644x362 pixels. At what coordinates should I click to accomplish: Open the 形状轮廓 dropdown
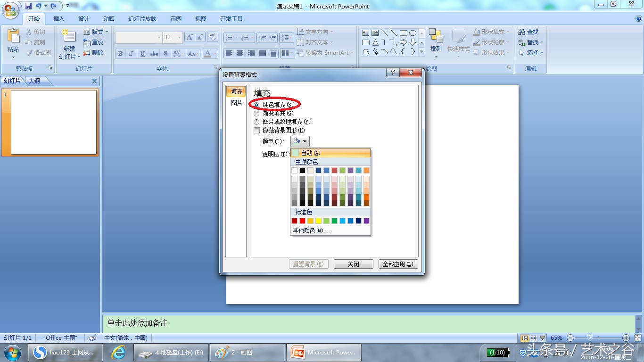tap(491, 42)
